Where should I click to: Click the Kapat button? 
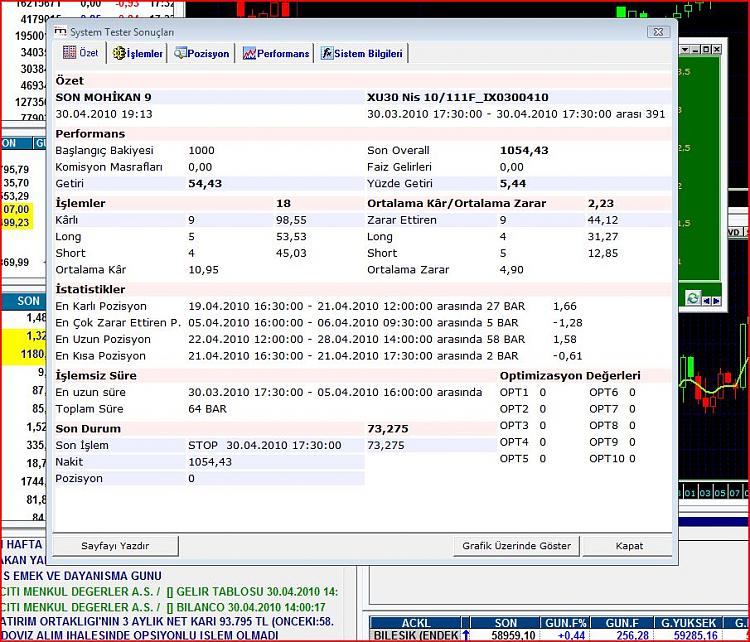tap(629, 546)
